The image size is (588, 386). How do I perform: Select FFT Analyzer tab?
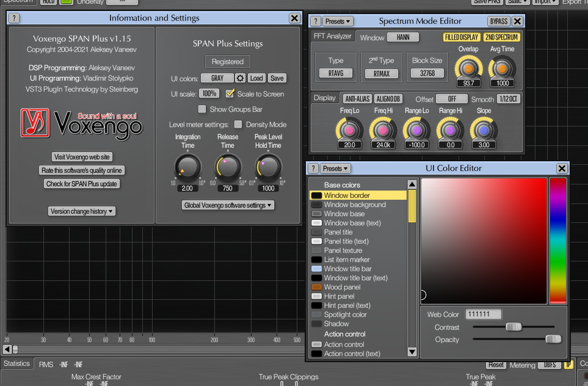(x=333, y=36)
